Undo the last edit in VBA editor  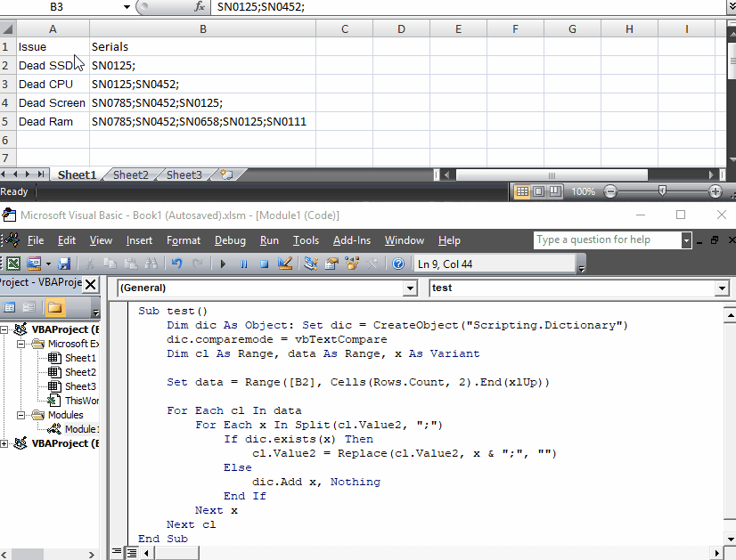[x=176, y=264]
